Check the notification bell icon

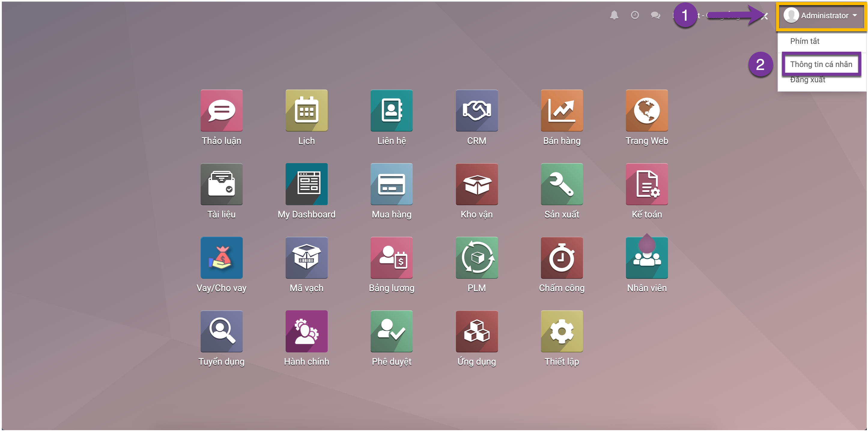pyautogui.click(x=614, y=15)
